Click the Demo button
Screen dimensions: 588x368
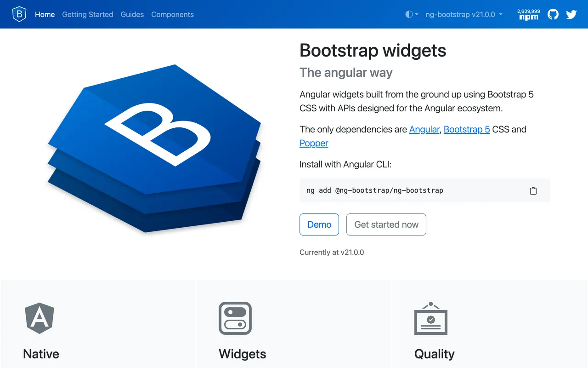319,224
